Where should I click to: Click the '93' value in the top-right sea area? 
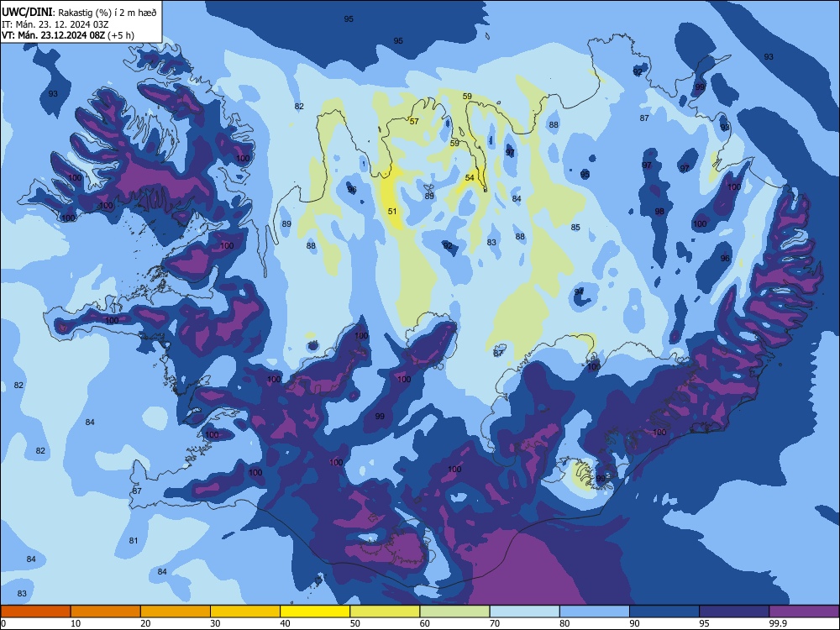[x=769, y=57]
